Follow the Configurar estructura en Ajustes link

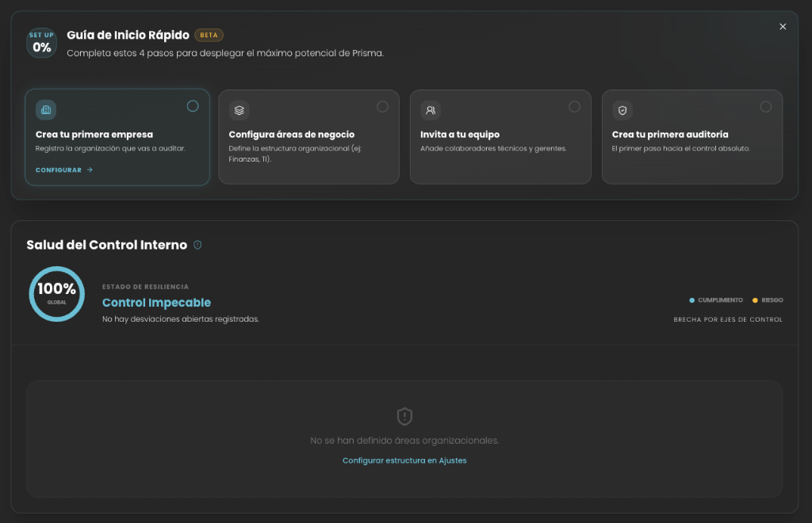click(x=404, y=460)
